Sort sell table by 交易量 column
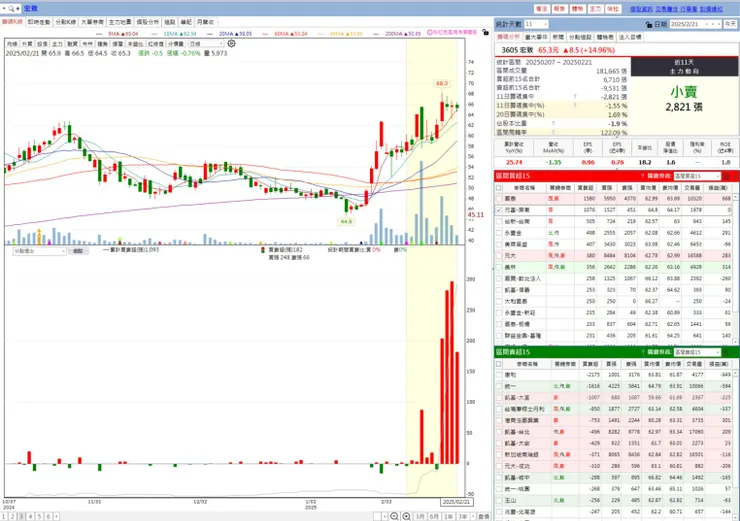Screen dimensions: 740x521 (694, 364)
